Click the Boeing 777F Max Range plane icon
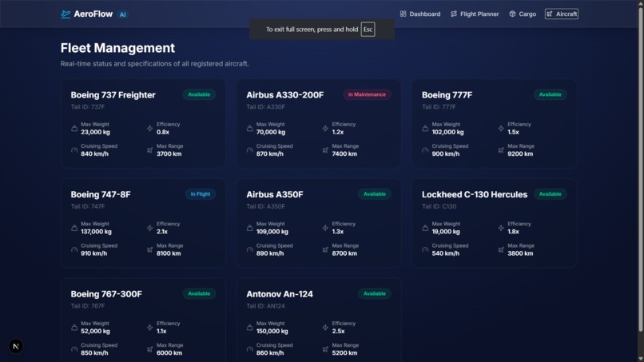 pyautogui.click(x=501, y=150)
